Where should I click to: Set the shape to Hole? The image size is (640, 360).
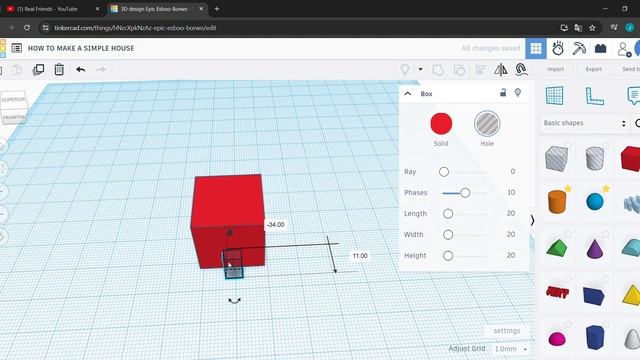tap(487, 124)
